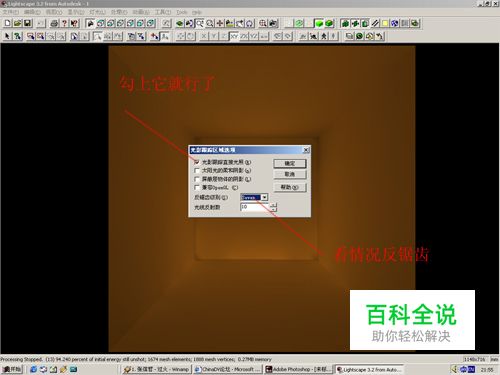The height and width of the screenshot is (375, 500).
Task: Click Lightscape 3.2 taskbar item
Action: coord(369,369)
